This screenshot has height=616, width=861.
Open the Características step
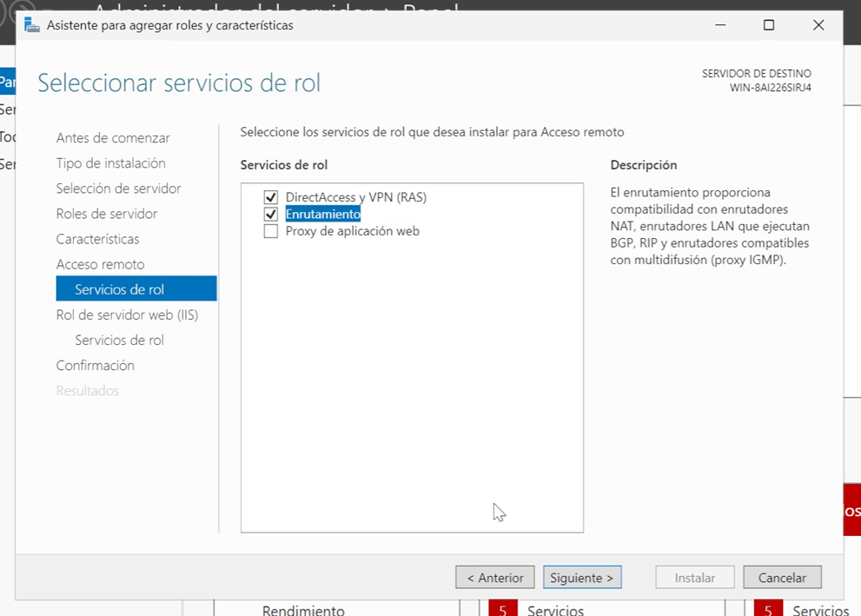97,239
